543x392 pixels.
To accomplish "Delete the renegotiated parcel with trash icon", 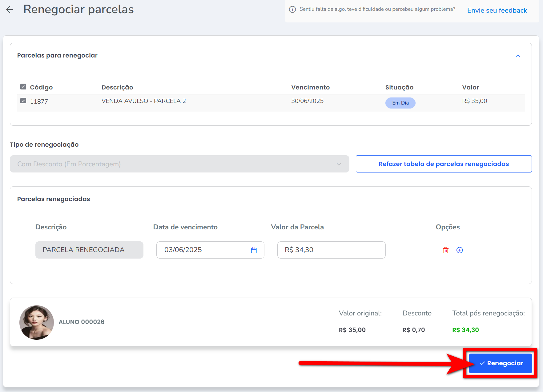I will pyautogui.click(x=445, y=250).
